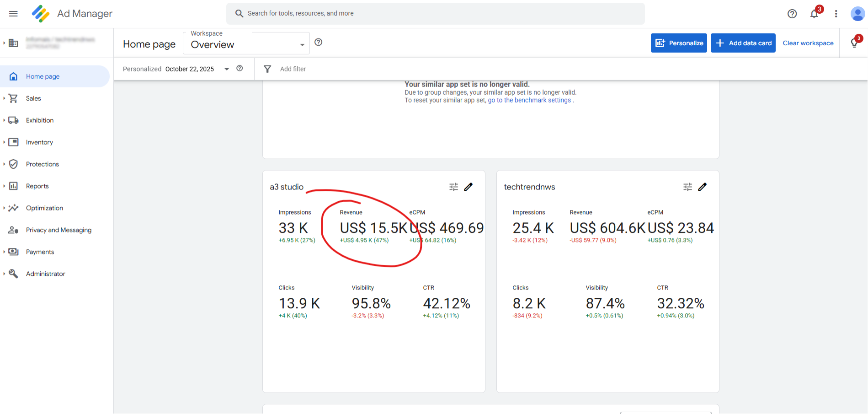Click the help icon next to date October 22, 2025
The width and height of the screenshot is (868, 414).
[x=240, y=68]
